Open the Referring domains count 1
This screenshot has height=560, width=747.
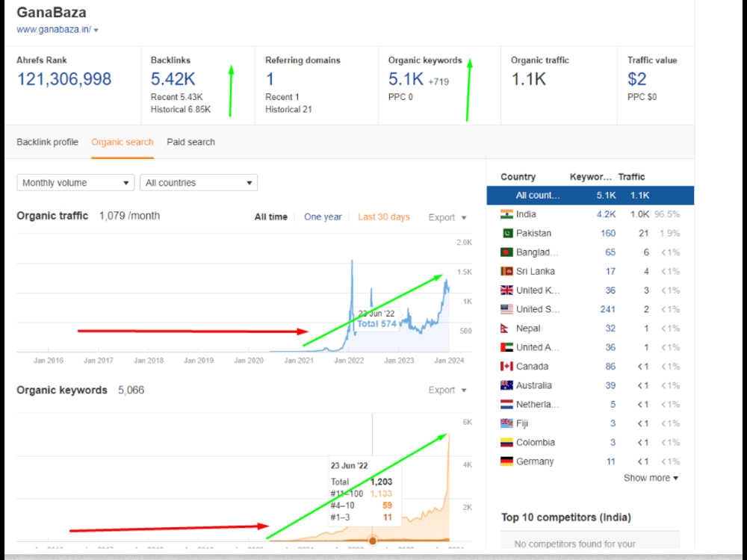point(270,79)
